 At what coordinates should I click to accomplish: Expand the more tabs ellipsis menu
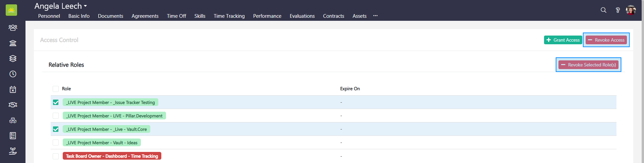click(x=375, y=16)
